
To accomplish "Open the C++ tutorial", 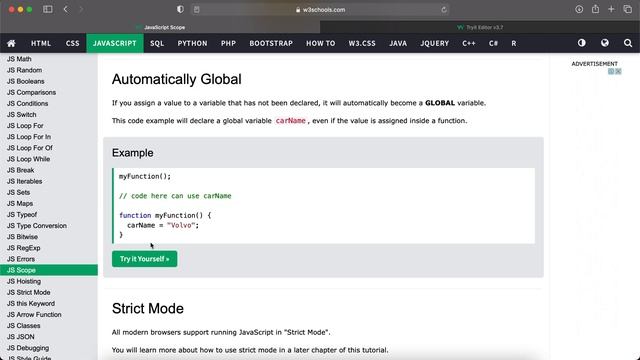I will pyautogui.click(x=469, y=43).
